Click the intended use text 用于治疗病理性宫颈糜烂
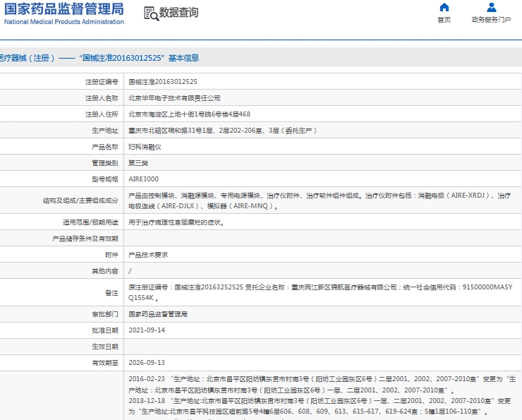 (176, 222)
